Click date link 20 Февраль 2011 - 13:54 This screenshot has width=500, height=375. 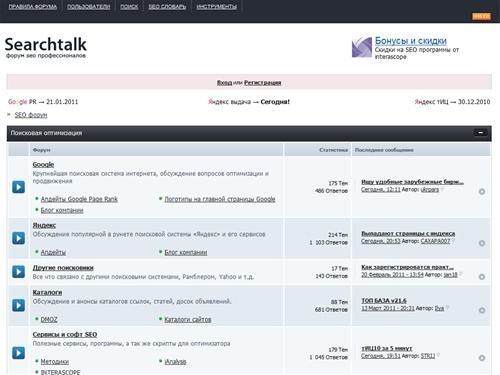tap(392, 275)
